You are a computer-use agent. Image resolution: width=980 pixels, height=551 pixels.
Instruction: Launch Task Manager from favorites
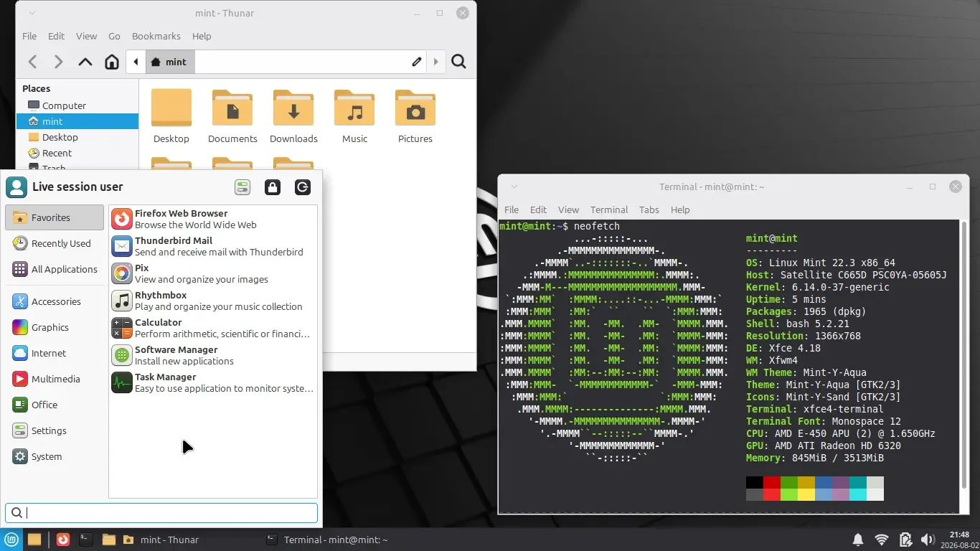point(213,382)
